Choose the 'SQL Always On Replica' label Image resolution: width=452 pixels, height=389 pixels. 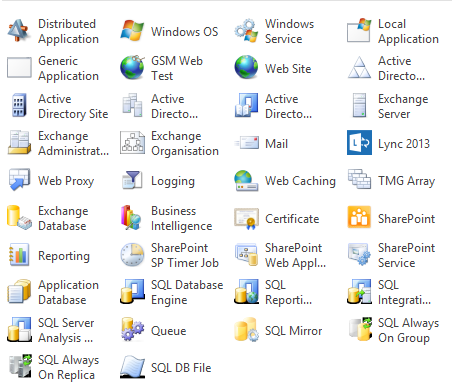click(68, 367)
